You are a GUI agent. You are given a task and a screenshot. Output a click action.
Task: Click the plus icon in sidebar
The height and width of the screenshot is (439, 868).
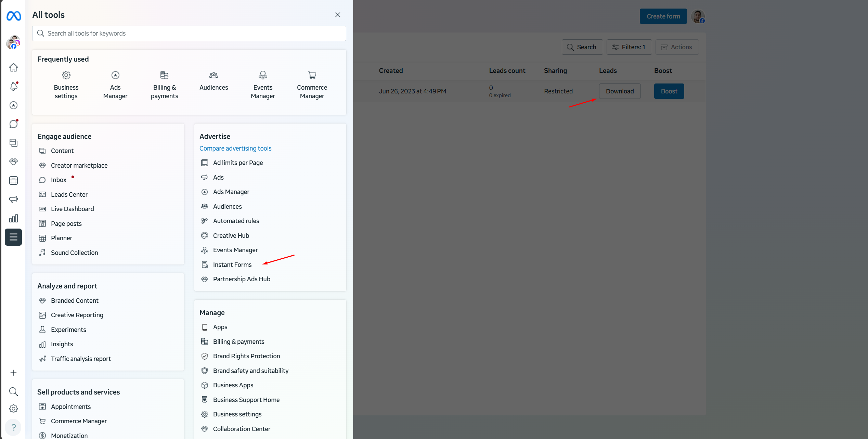pyautogui.click(x=13, y=373)
